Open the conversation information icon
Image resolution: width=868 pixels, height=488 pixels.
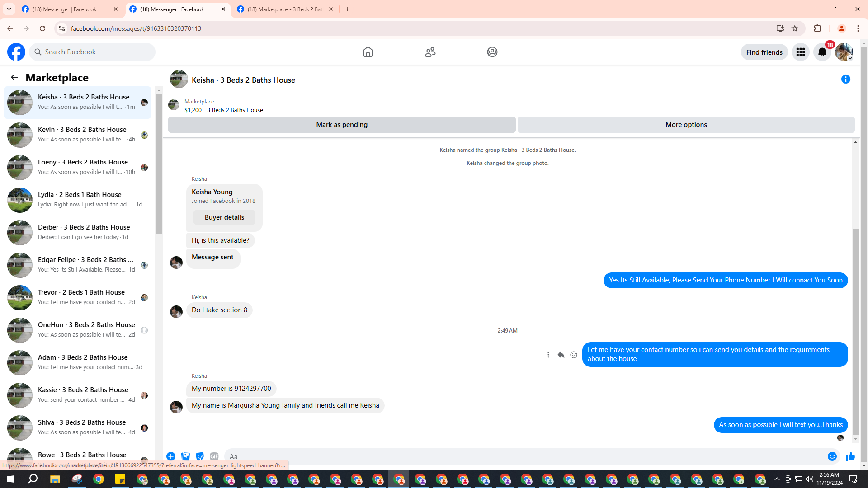click(846, 79)
